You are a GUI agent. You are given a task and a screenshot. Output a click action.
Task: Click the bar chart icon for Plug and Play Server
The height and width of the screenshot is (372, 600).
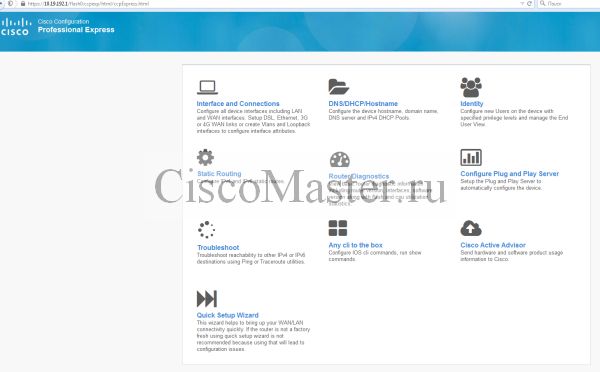tap(471, 157)
